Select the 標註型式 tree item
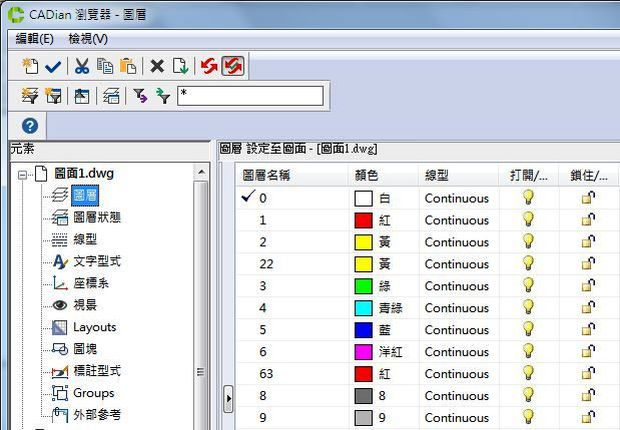 coord(97,371)
